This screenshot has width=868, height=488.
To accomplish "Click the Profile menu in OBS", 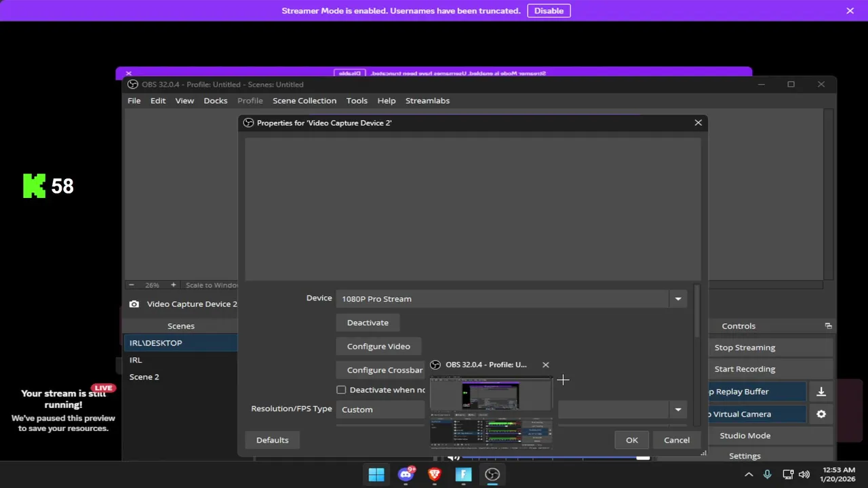I will pos(250,100).
